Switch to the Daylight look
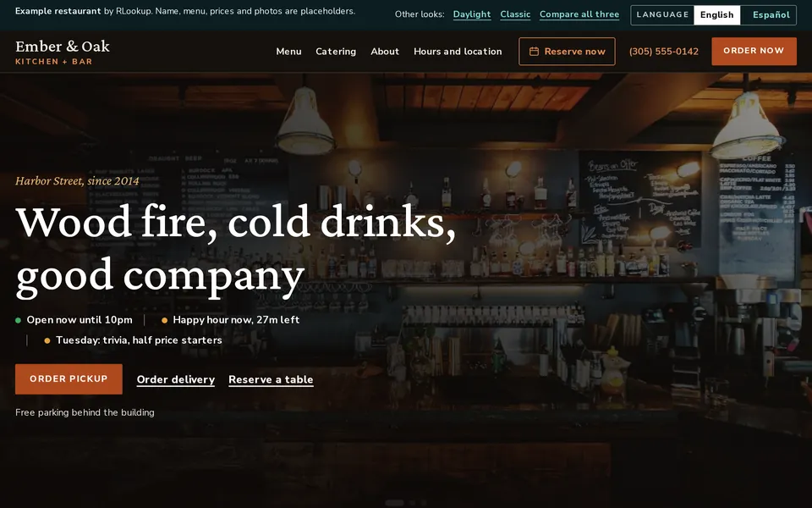 point(472,14)
